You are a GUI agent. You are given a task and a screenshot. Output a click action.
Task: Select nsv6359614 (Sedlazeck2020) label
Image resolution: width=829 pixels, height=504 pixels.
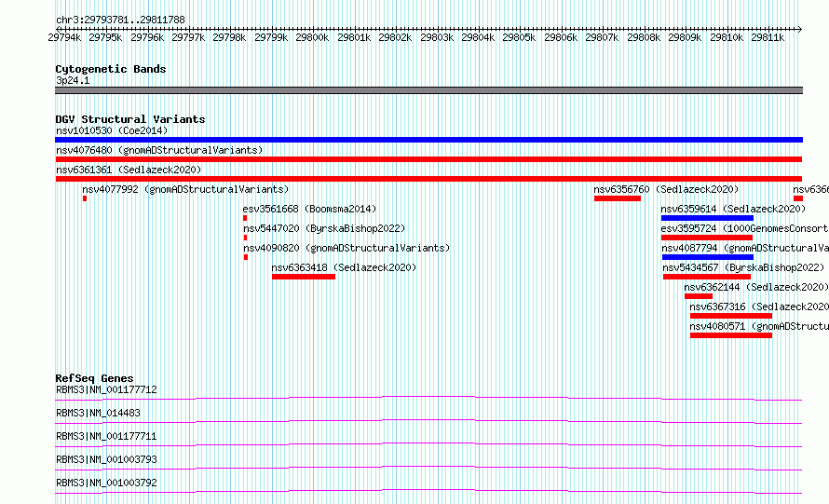click(x=733, y=209)
